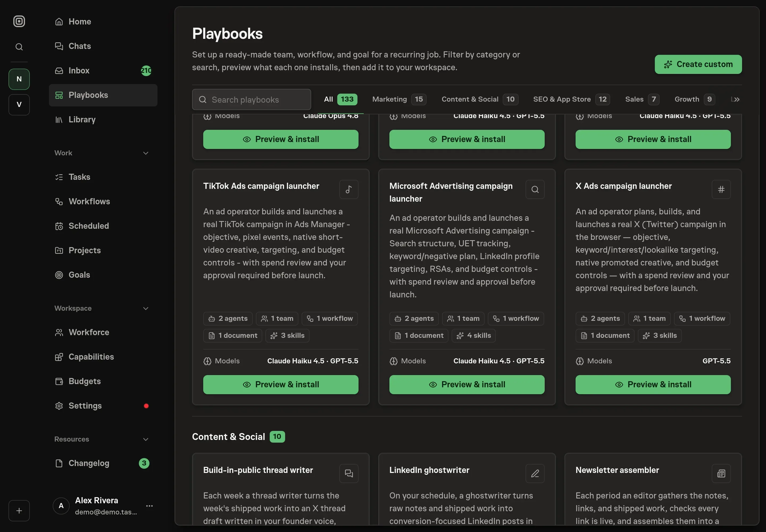Image resolution: width=766 pixels, height=532 pixels.
Task: Click the Content & Social section heading
Action: point(228,437)
